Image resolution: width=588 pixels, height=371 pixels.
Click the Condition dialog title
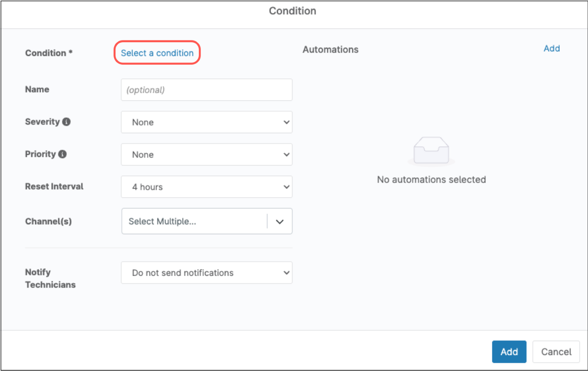coord(293,11)
